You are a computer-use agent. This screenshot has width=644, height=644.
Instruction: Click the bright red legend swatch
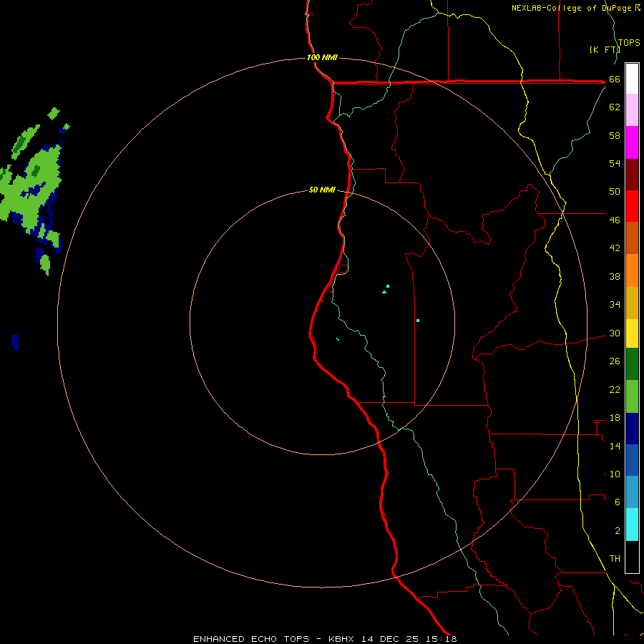pos(632,206)
